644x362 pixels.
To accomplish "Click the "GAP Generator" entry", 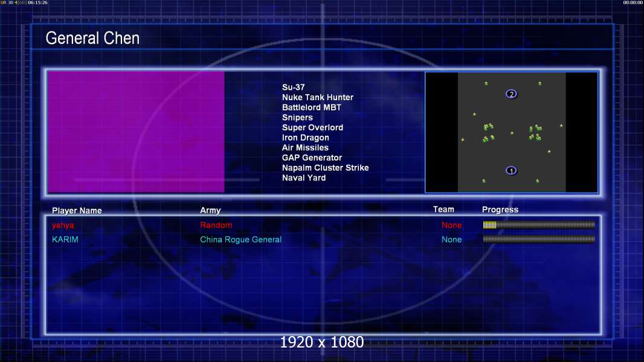I will 312,157.
